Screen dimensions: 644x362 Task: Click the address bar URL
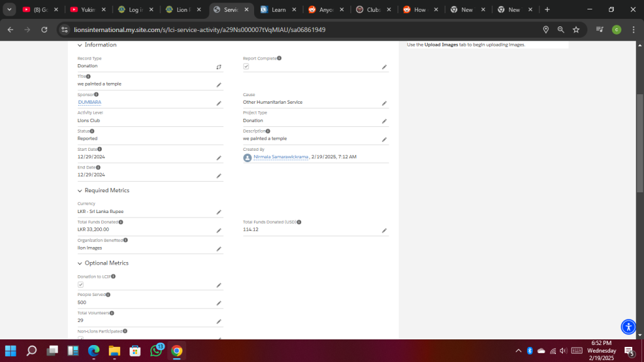199,30
